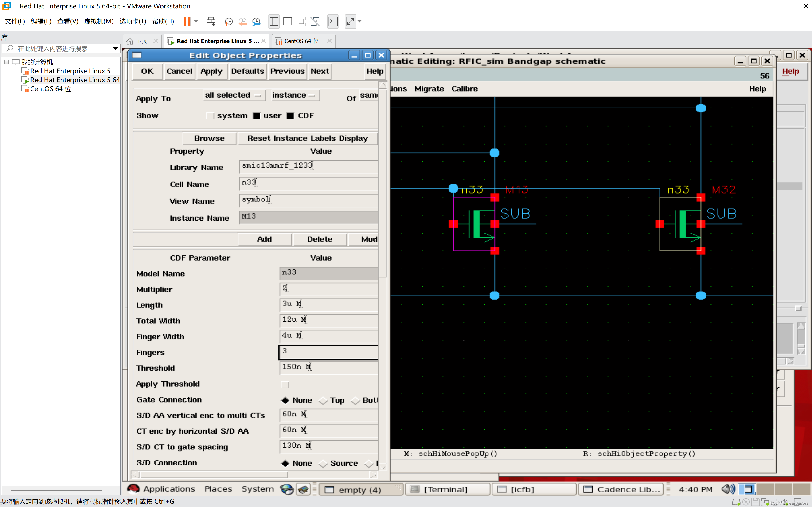Click the dialog's horizontal scrollbar
The image size is (812, 507).
click(213, 475)
